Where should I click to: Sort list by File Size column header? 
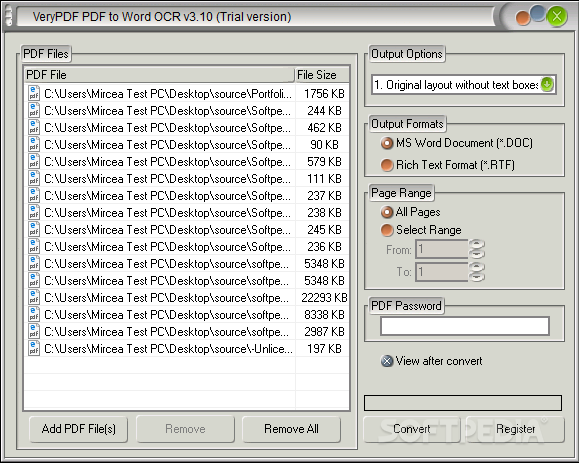pos(322,75)
